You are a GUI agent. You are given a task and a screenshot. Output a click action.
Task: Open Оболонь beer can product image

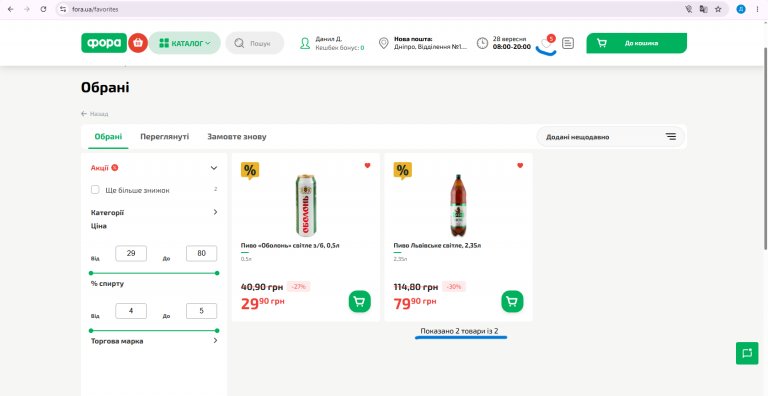(x=306, y=205)
